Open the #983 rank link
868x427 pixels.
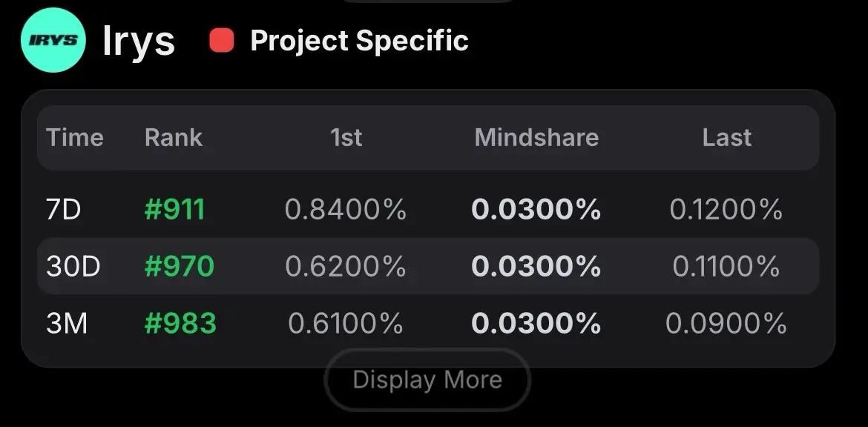[x=180, y=323]
